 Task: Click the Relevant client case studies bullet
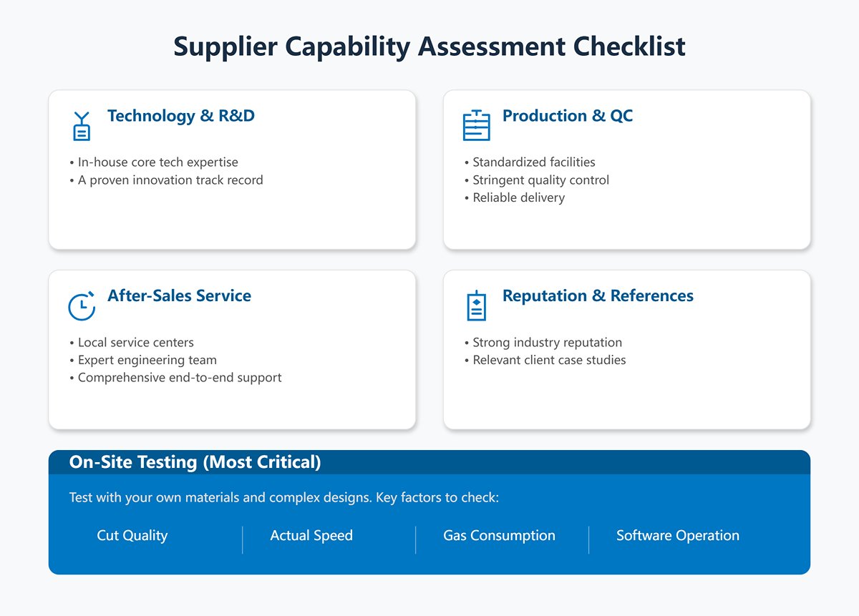pos(549,360)
